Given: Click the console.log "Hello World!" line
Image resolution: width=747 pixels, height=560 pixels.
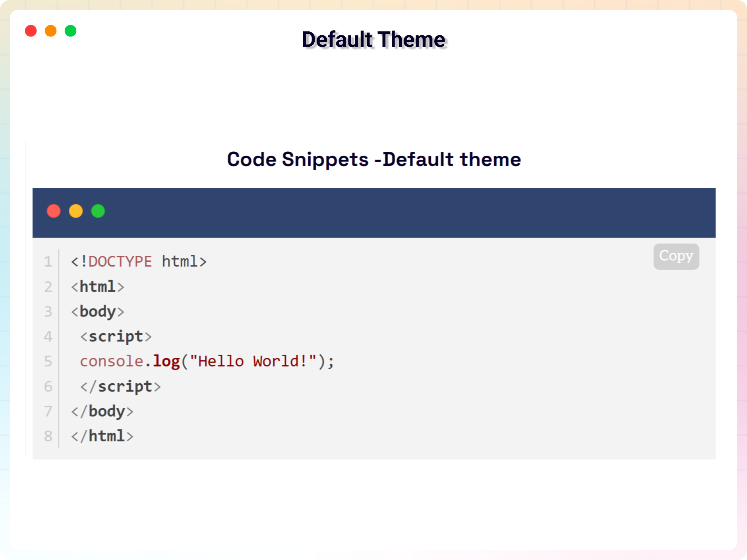Looking at the screenshot, I should [207, 361].
